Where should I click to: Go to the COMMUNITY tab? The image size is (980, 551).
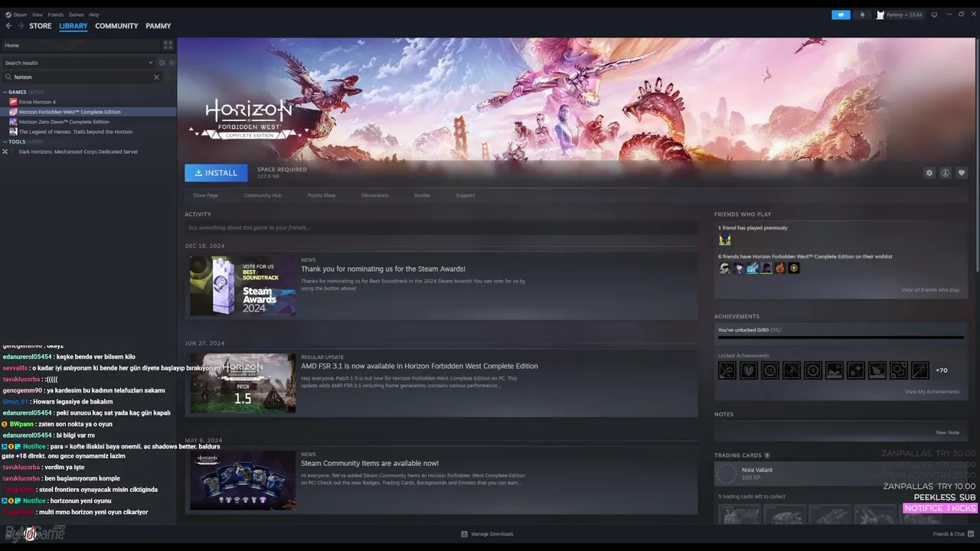click(x=116, y=26)
